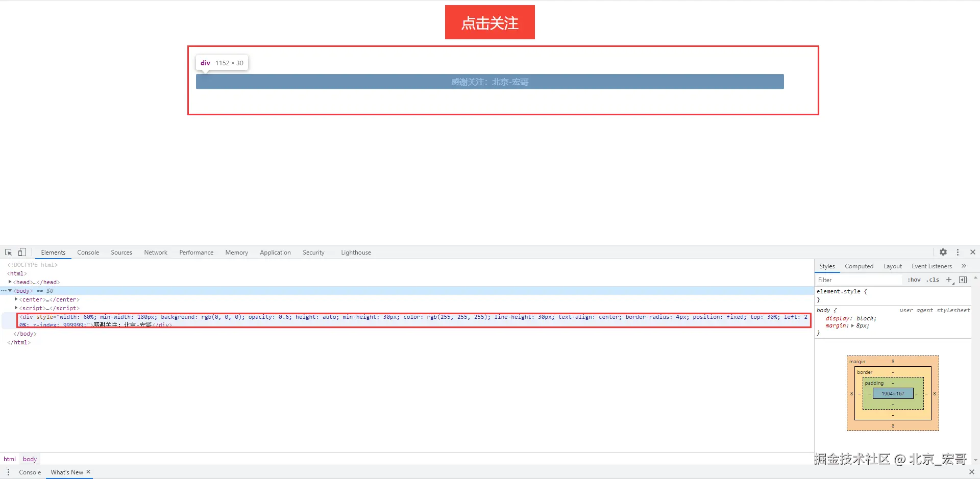Click the padding label in box model
The image size is (980, 479).
tap(874, 383)
